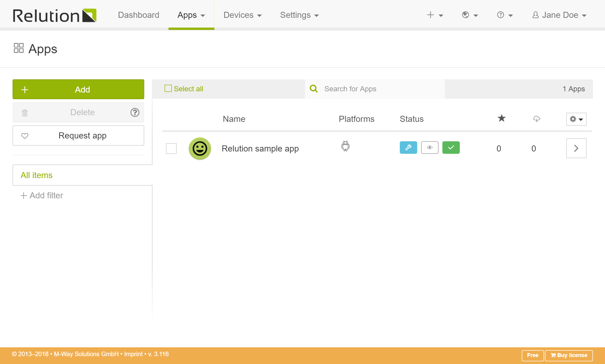Click the Free license badge
This screenshot has width=605, height=364.
533,355
